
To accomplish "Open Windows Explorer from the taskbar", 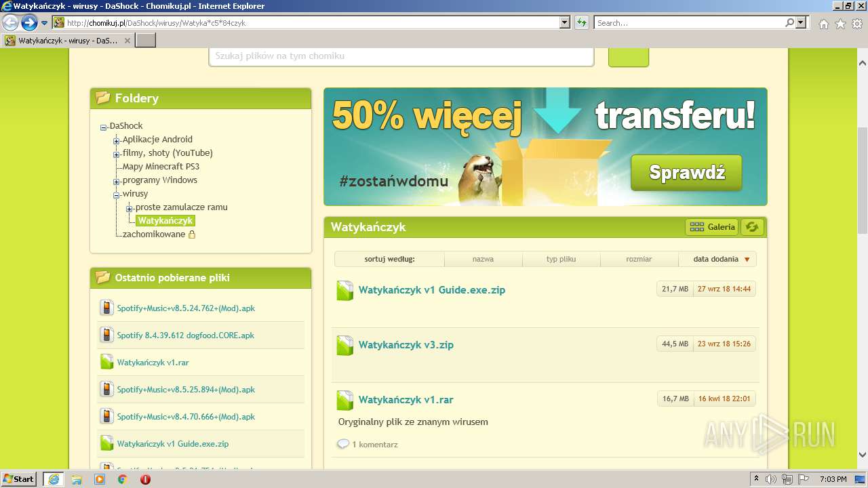I will pos(77,479).
